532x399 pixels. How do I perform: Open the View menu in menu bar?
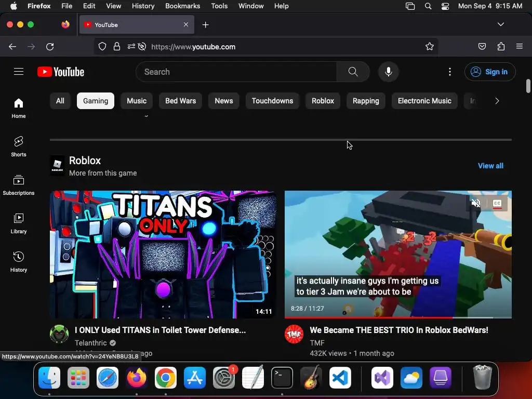tap(113, 6)
